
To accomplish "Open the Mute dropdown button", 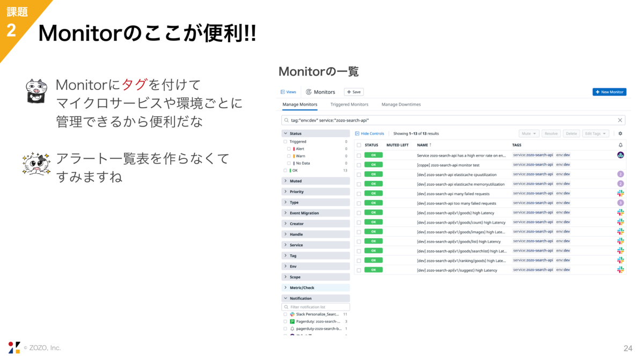I will [529, 134].
